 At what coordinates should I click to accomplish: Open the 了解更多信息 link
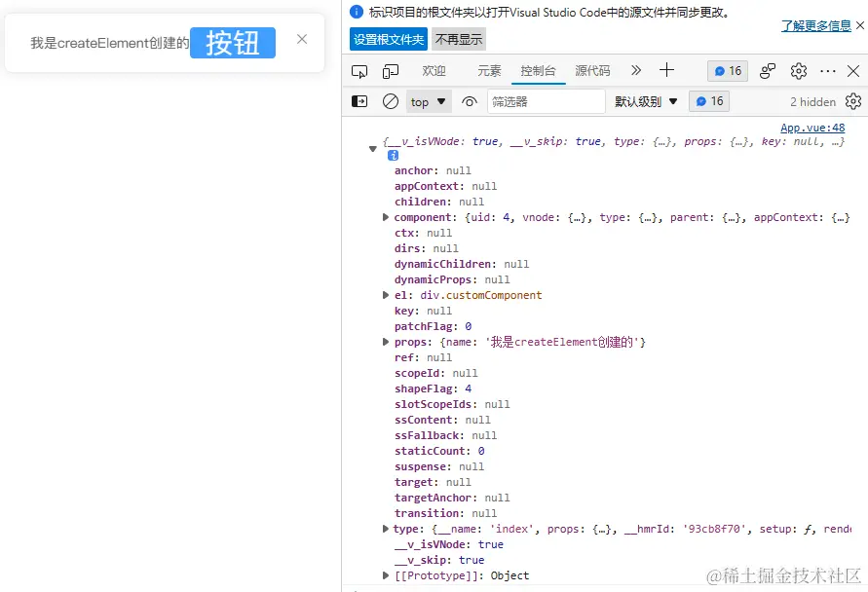[816, 25]
